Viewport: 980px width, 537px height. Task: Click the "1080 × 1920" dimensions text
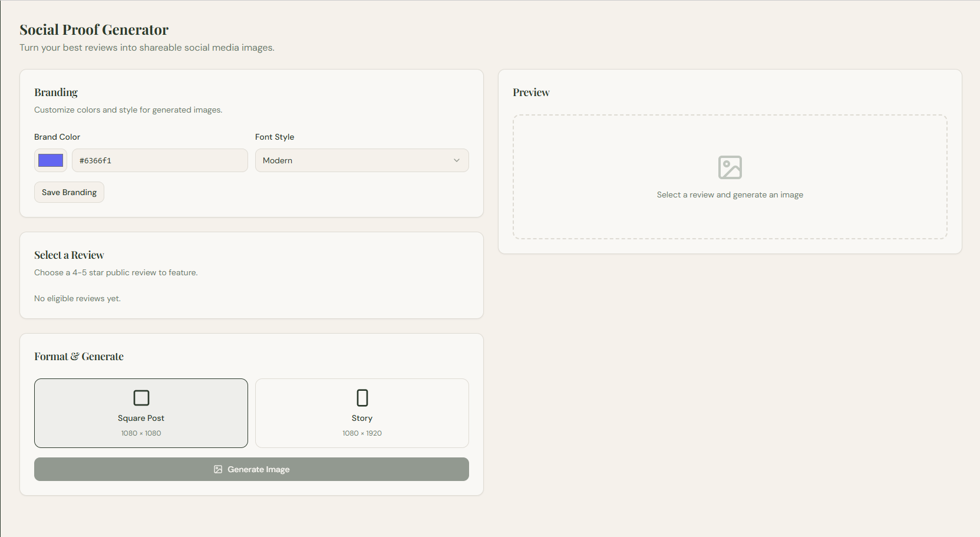(362, 433)
